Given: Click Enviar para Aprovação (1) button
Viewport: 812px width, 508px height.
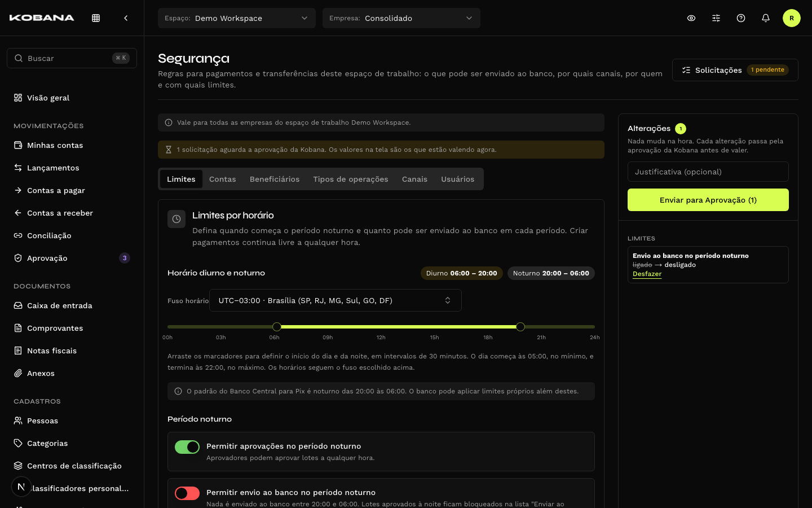Looking at the screenshot, I should (708, 200).
